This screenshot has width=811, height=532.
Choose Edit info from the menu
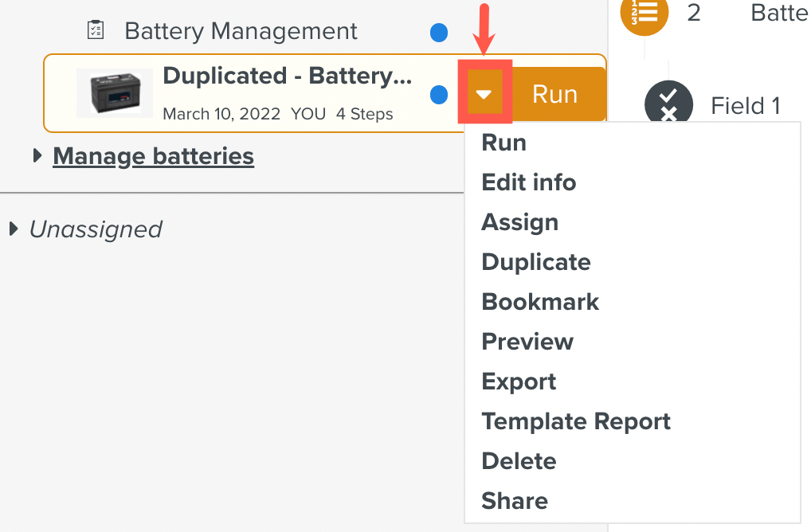(x=528, y=182)
